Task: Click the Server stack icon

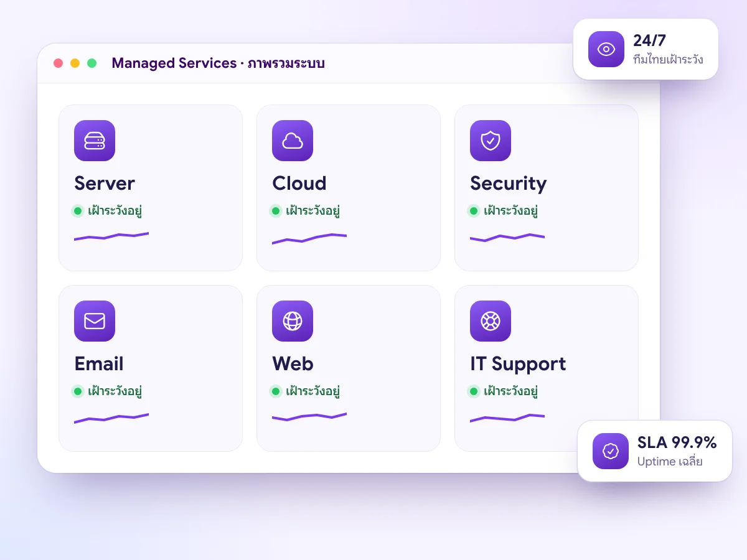Action: (x=95, y=141)
